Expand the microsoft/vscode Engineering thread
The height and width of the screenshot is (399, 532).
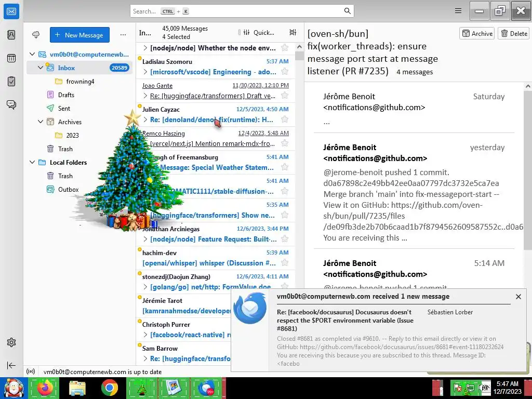(145, 72)
